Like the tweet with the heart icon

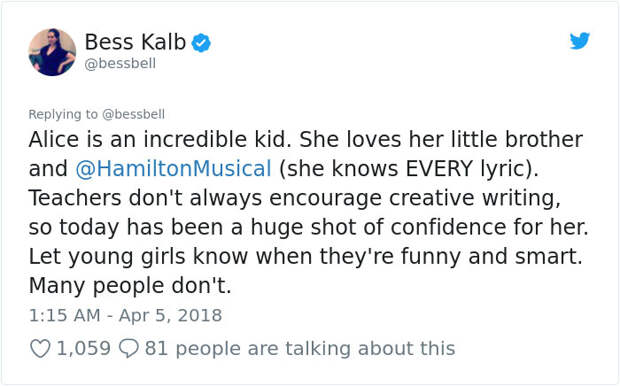pyautogui.click(x=40, y=349)
